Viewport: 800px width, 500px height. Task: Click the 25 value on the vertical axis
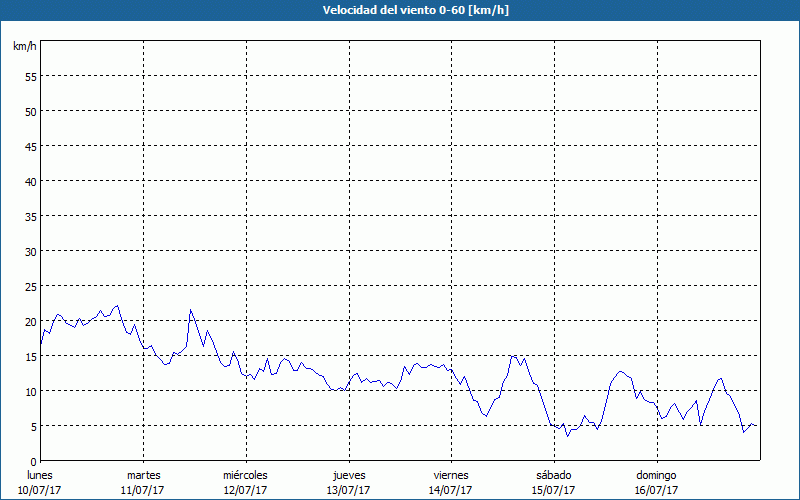30,286
